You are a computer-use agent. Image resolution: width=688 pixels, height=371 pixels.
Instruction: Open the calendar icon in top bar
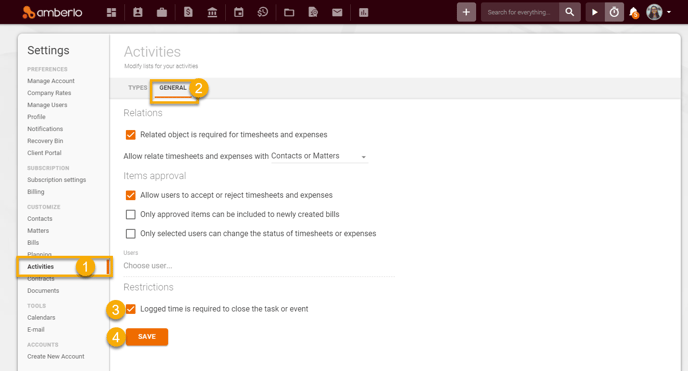click(239, 12)
